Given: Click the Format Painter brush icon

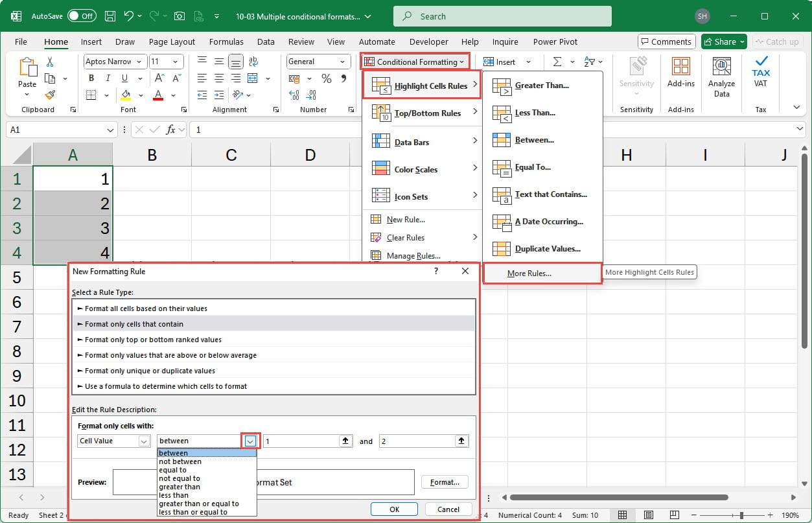Looking at the screenshot, I should tap(50, 94).
